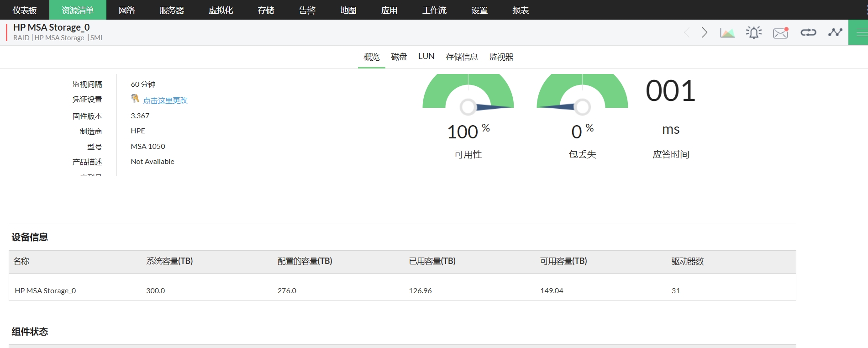Screen dimensions: 868x348
Task: Click the 驱动器数 column header
Action: 688,261
